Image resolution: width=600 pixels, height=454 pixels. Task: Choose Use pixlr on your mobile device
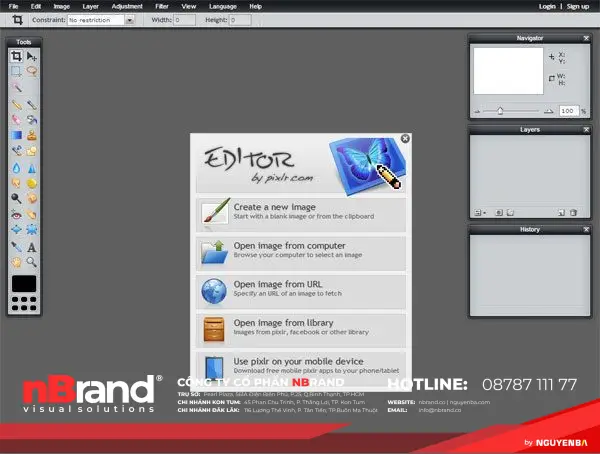301,369
